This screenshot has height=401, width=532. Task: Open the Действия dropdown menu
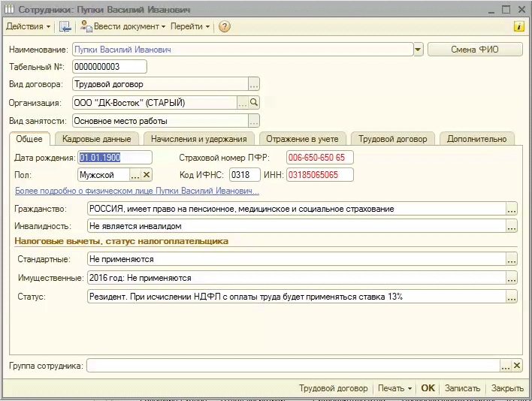click(28, 26)
